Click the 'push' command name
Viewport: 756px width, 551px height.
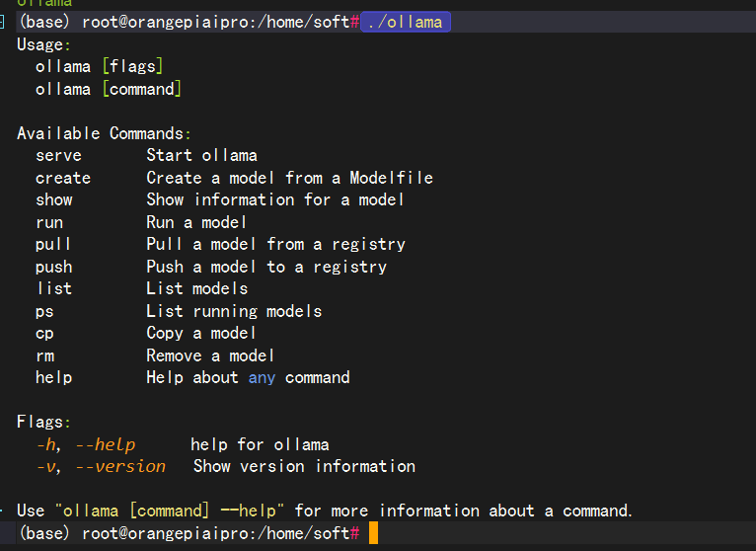54,267
